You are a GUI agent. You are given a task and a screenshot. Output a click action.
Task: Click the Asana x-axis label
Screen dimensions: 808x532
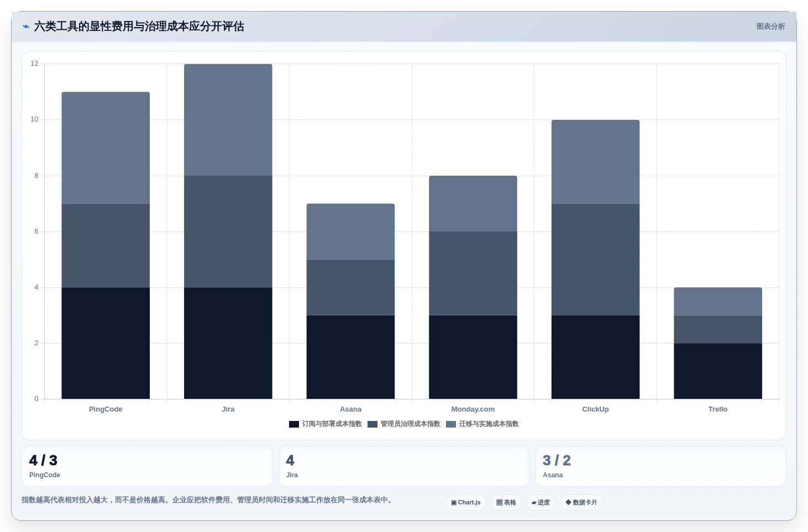(350, 409)
